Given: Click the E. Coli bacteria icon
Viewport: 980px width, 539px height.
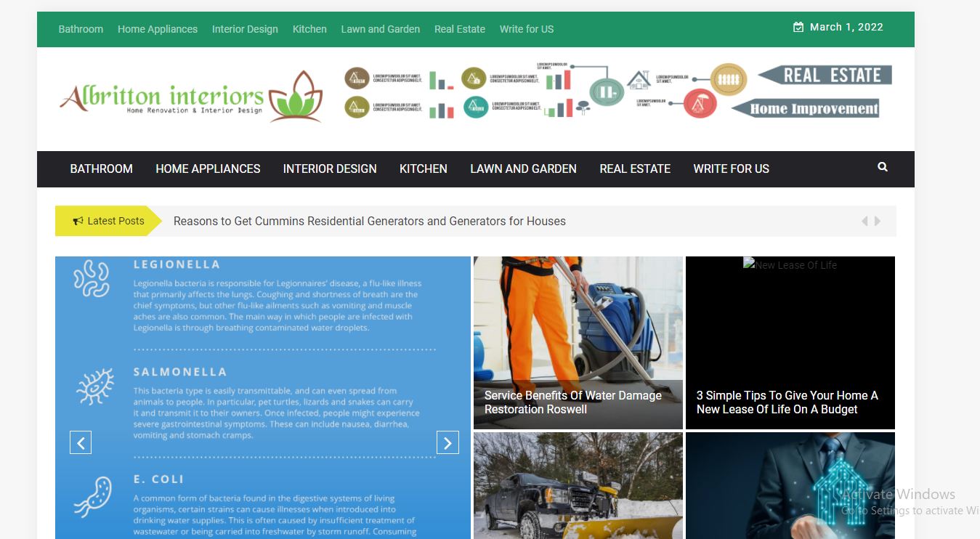Looking at the screenshot, I should coord(92,496).
